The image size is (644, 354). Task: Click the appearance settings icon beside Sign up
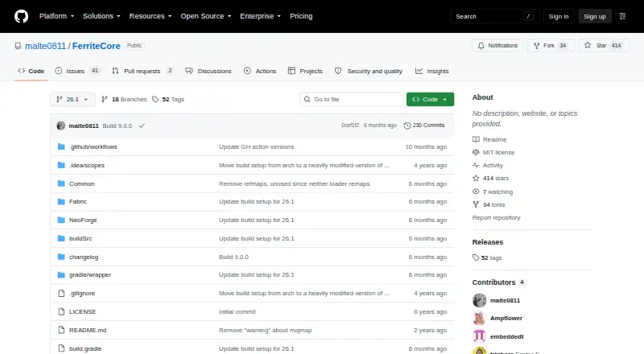coord(622,16)
